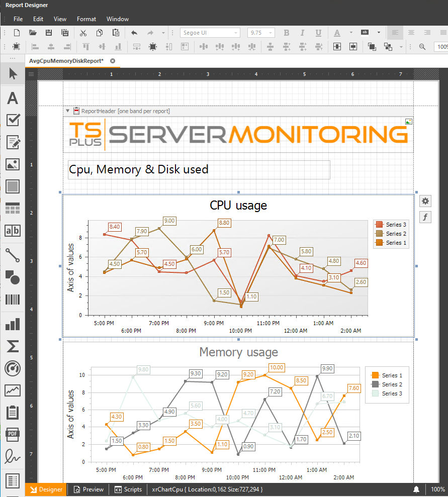Switch to the Preview tab
448x497 pixels.
(x=88, y=489)
